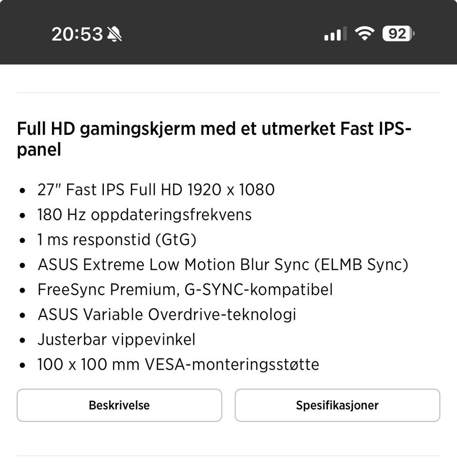457x476 pixels.
Task: Open the Spesifikasjoner section
Action: pyautogui.click(x=337, y=405)
